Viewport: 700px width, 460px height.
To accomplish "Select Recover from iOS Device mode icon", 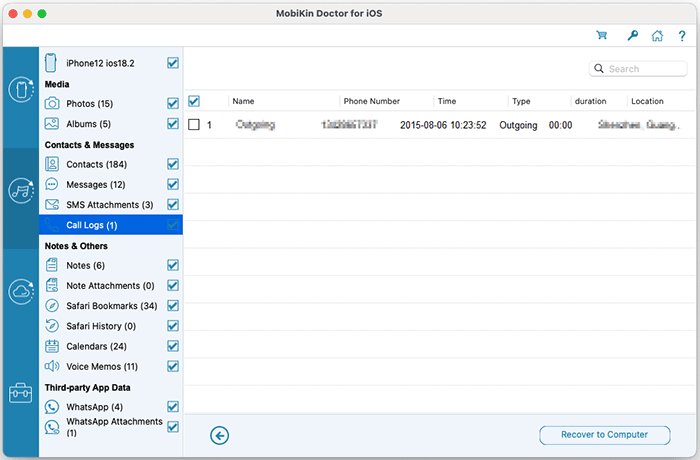I will click(x=21, y=89).
